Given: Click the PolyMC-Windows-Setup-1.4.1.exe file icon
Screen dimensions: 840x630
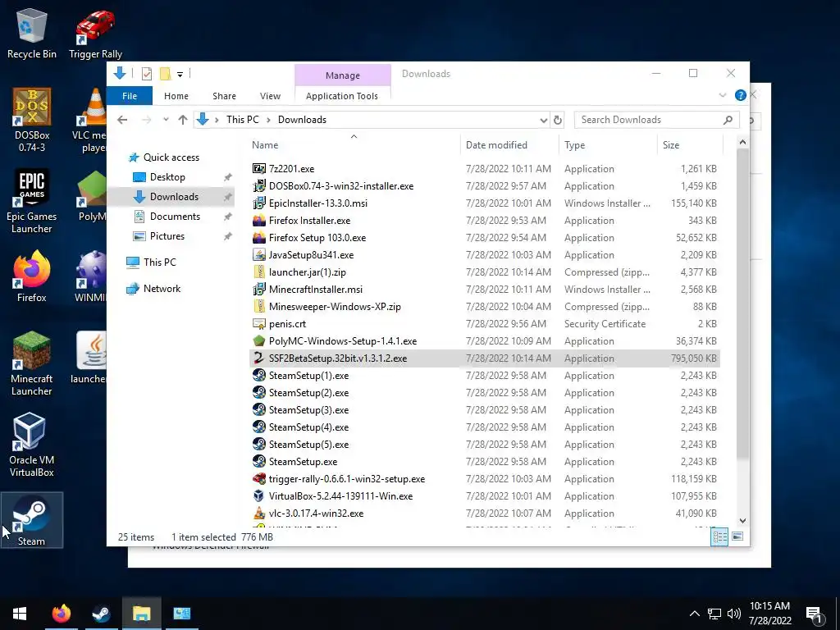Looking at the screenshot, I should pyautogui.click(x=258, y=340).
